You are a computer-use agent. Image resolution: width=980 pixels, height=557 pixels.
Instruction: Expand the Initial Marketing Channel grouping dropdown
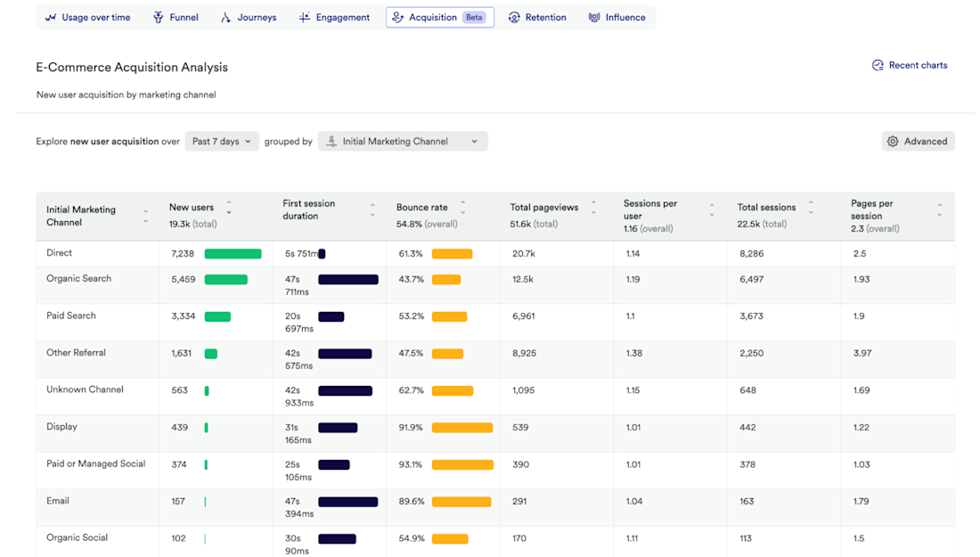point(403,142)
